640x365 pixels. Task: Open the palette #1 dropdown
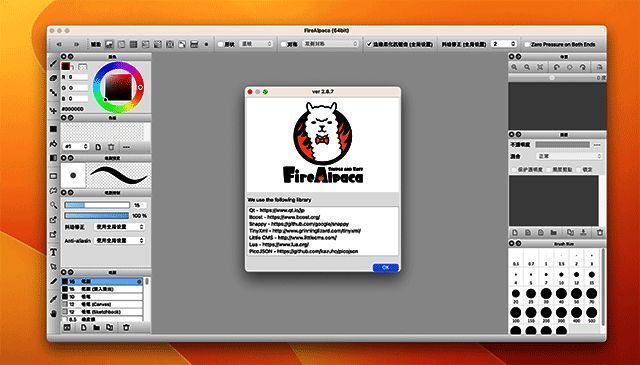tap(76, 147)
